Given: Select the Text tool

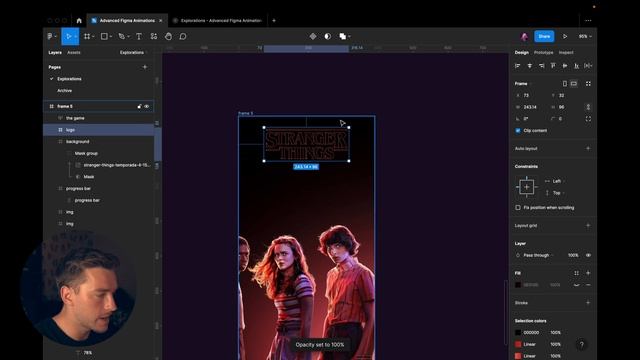Looking at the screenshot, I should tap(139, 36).
